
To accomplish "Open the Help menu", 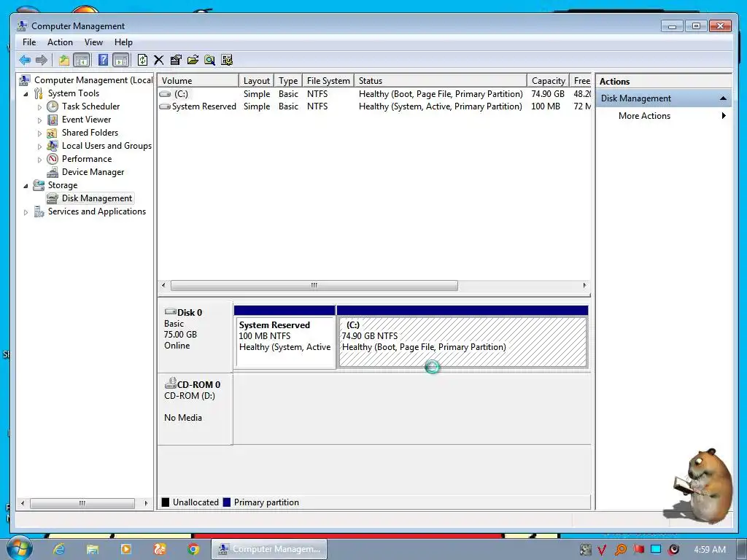I will pyautogui.click(x=123, y=42).
